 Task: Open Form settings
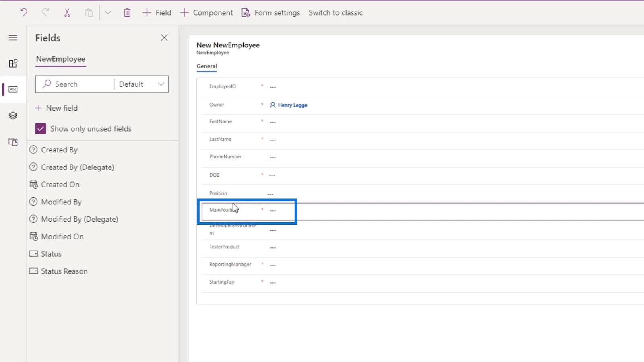point(270,12)
